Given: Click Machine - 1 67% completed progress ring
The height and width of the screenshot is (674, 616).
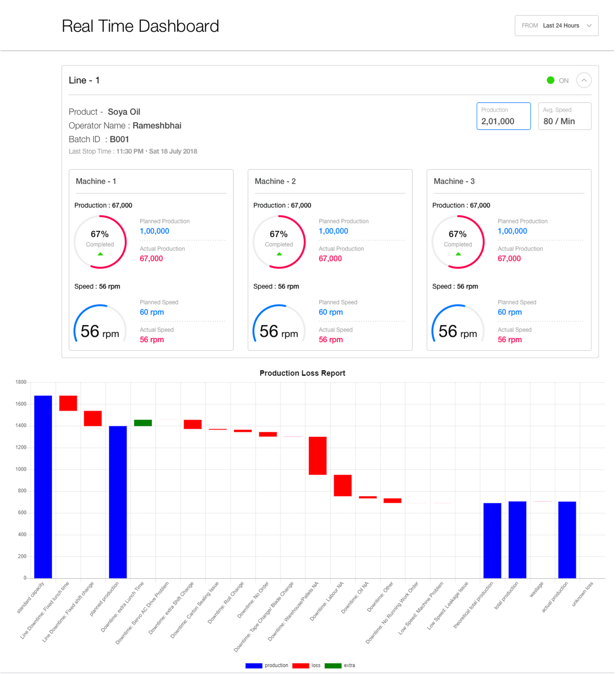Looking at the screenshot, I should point(100,241).
